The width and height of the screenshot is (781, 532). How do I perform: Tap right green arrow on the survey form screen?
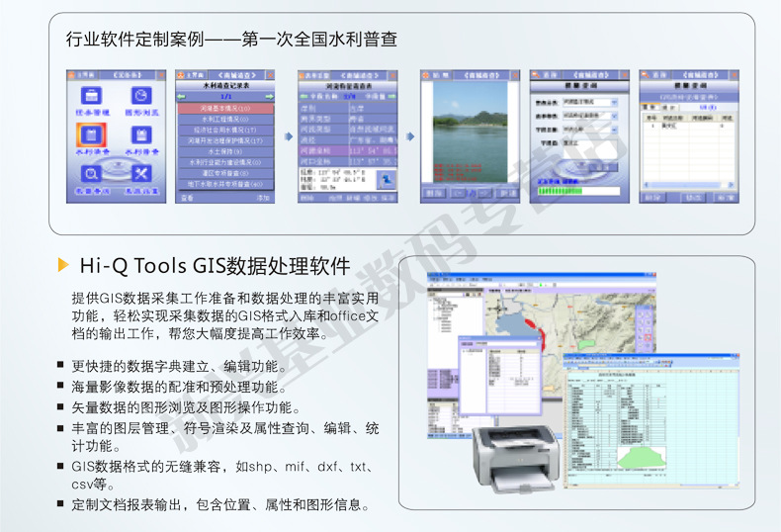coord(392,96)
